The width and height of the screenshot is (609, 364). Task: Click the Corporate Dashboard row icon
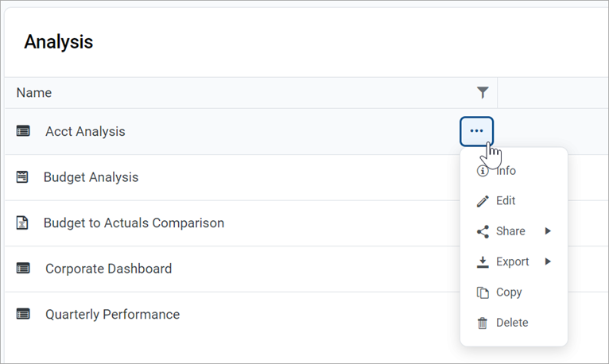click(x=23, y=269)
